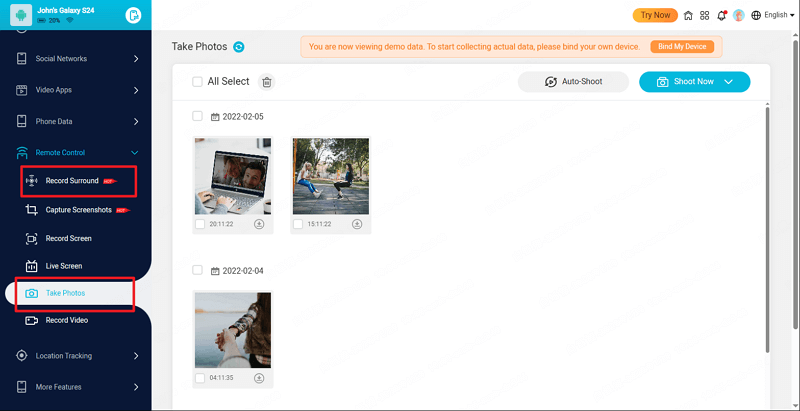
Task: Open the park swings photo thumbnail
Action: [331, 176]
